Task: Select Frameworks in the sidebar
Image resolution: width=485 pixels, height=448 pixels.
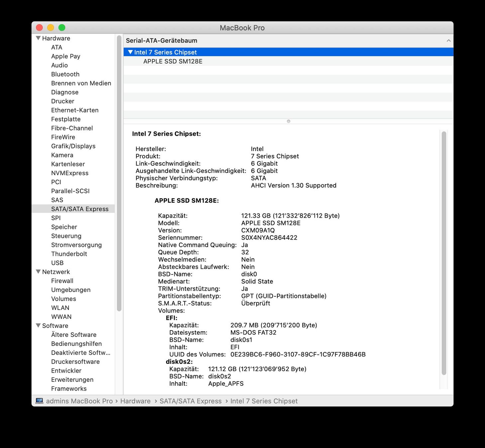Action: tap(69, 388)
